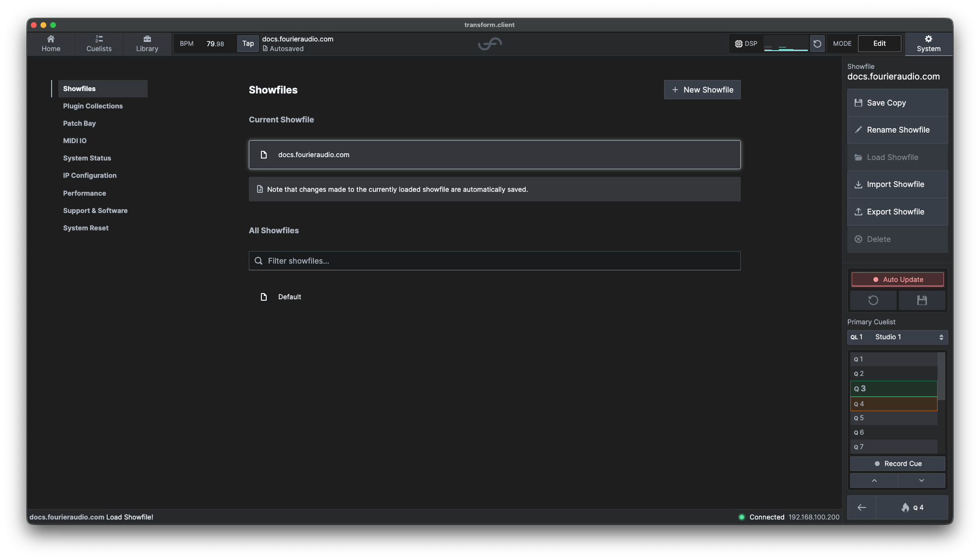The height and width of the screenshot is (560, 980).
Task: Toggle the Edit mode button
Action: click(x=879, y=44)
